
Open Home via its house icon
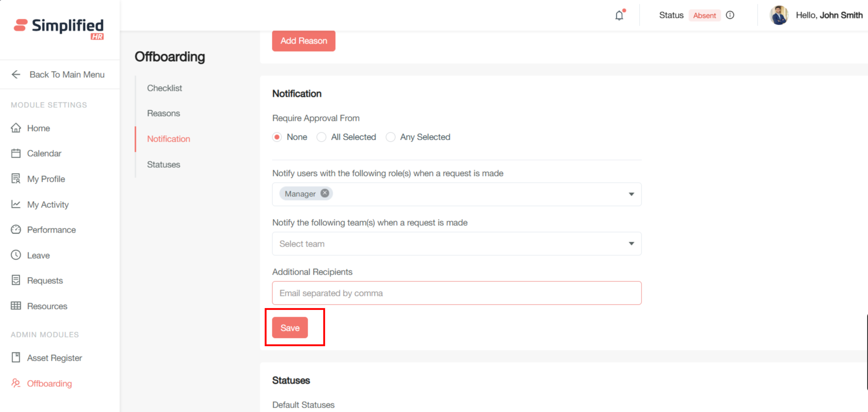pyautogui.click(x=16, y=128)
